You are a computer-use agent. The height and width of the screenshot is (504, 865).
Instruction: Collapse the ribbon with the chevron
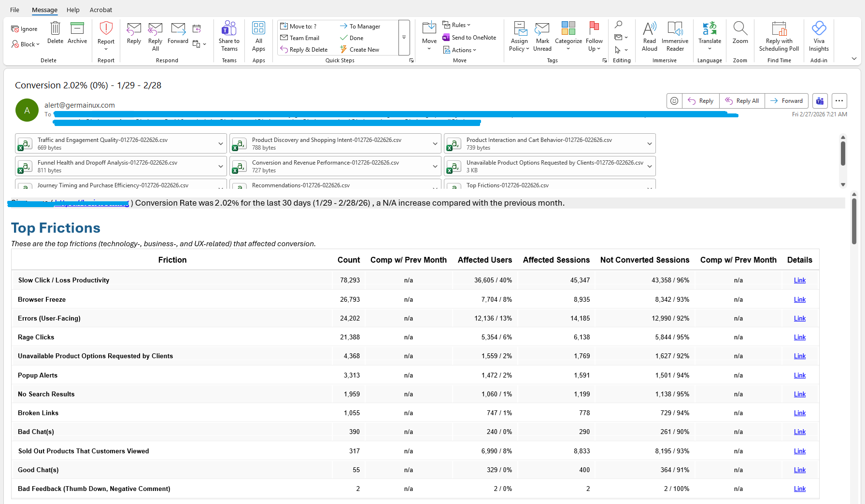854,59
